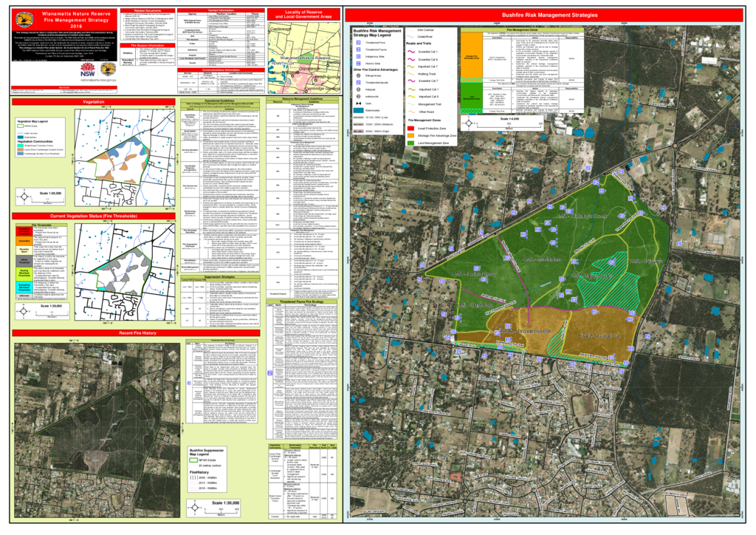
Task: Click the Indigenous Sites legend symbol
Action: click(359, 56)
